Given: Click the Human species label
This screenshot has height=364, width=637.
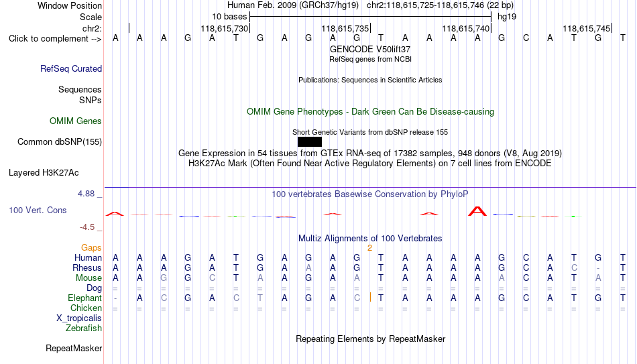Looking at the screenshot, I should point(88,258).
